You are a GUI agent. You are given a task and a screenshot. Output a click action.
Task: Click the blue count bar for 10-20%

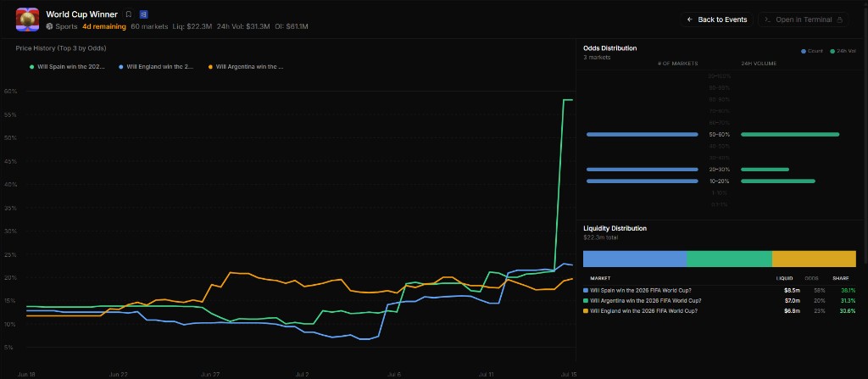(643, 181)
